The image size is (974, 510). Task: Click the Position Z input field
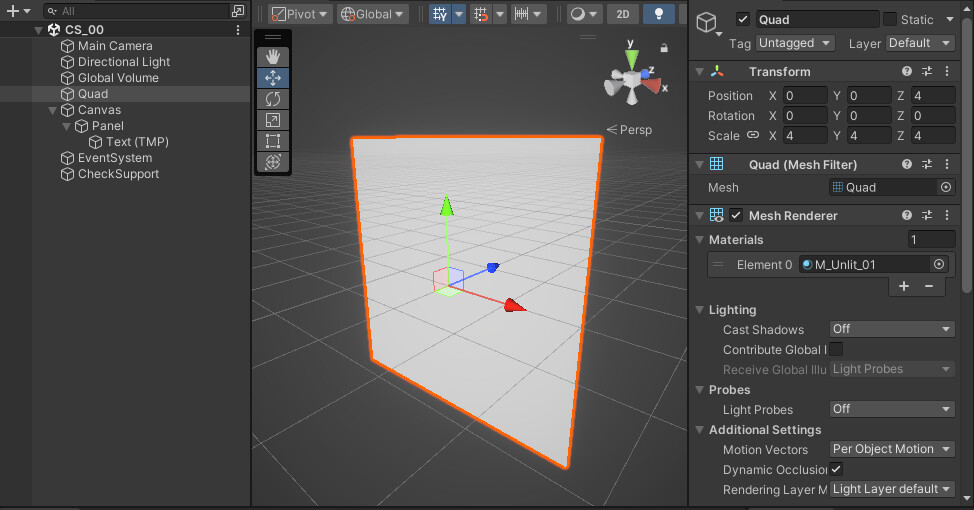933,96
